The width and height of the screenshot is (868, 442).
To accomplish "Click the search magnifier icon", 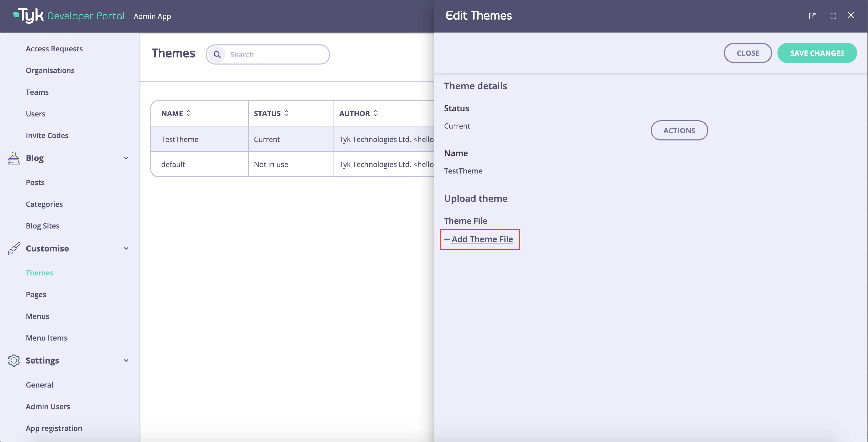I will click(x=217, y=54).
